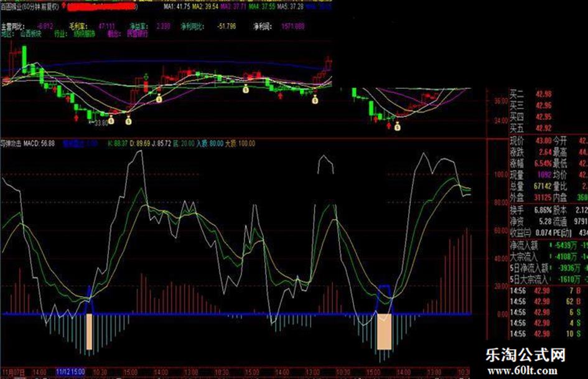Click the green arrow marker above the candlesticks
The width and height of the screenshot is (588, 379).
pos(146,77)
